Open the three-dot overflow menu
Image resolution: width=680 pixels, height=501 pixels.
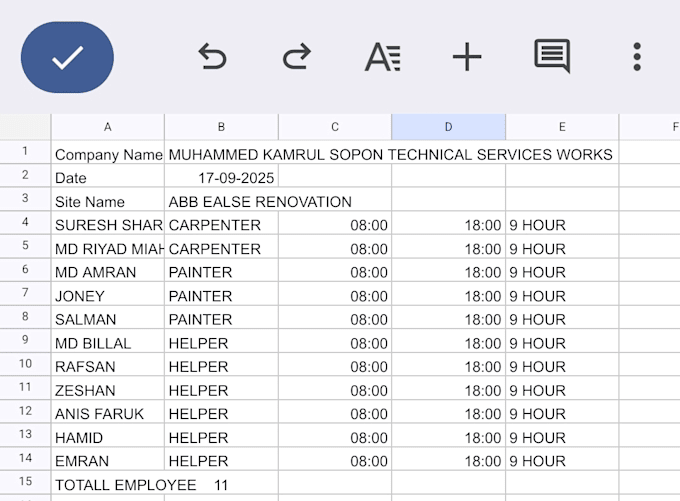(x=637, y=56)
